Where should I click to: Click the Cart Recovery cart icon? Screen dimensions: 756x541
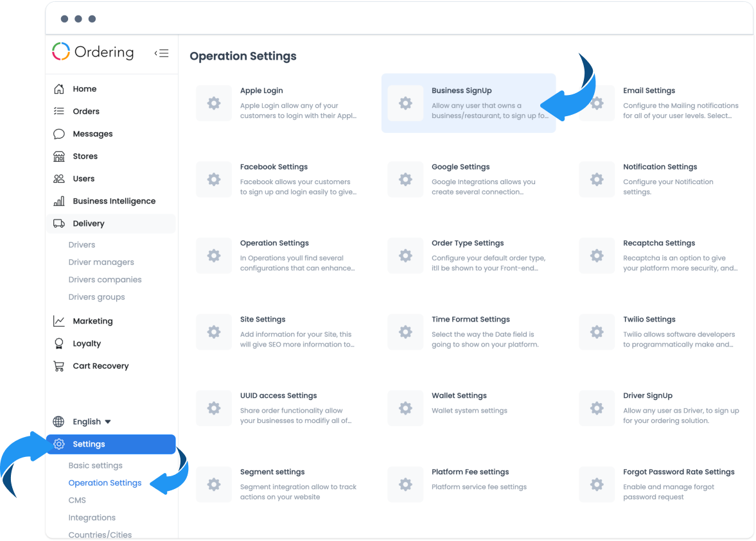tap(59, 366)
